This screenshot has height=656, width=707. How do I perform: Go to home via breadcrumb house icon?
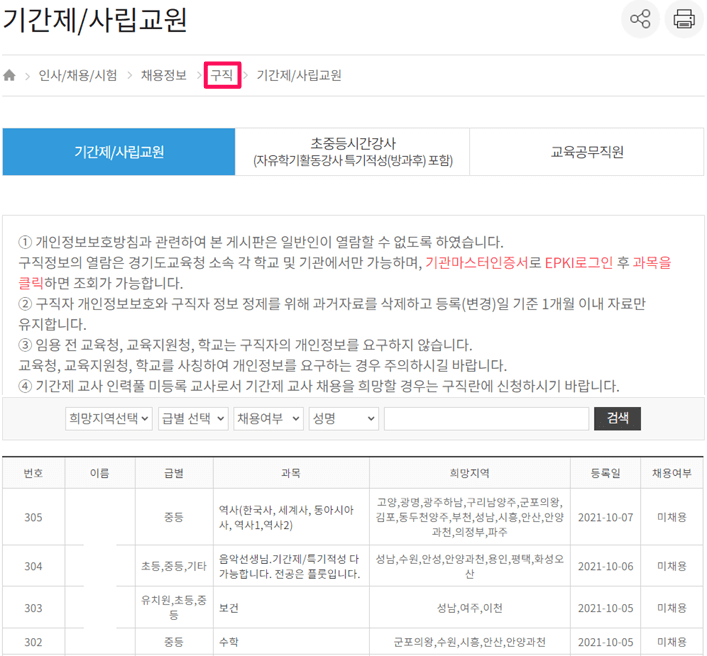click(9, 75)
